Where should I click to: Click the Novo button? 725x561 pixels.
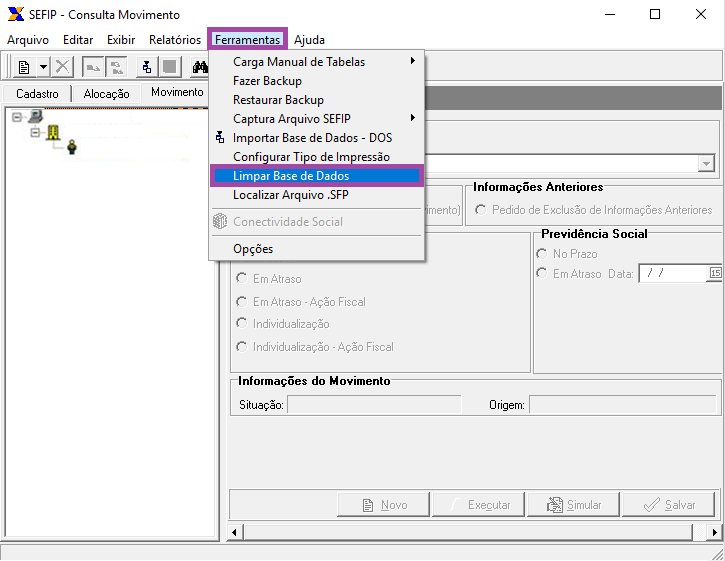pyautogui.click(x=384, y=504)
